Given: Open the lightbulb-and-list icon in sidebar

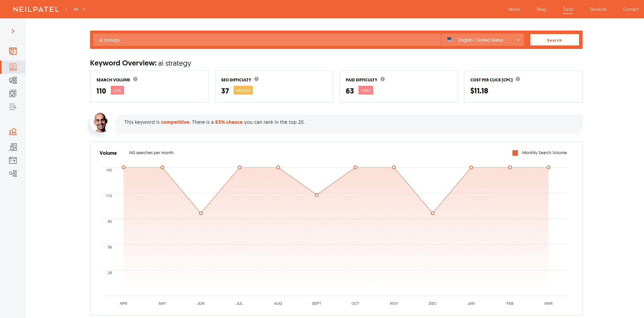Looking at the screenshot, I should 13,80.
